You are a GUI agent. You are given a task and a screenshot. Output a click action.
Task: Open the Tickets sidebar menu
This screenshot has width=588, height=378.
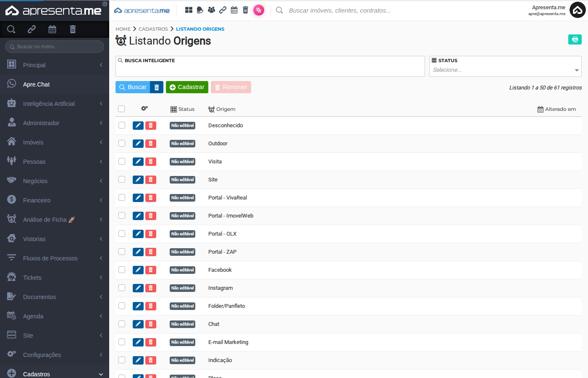[55, 278]
